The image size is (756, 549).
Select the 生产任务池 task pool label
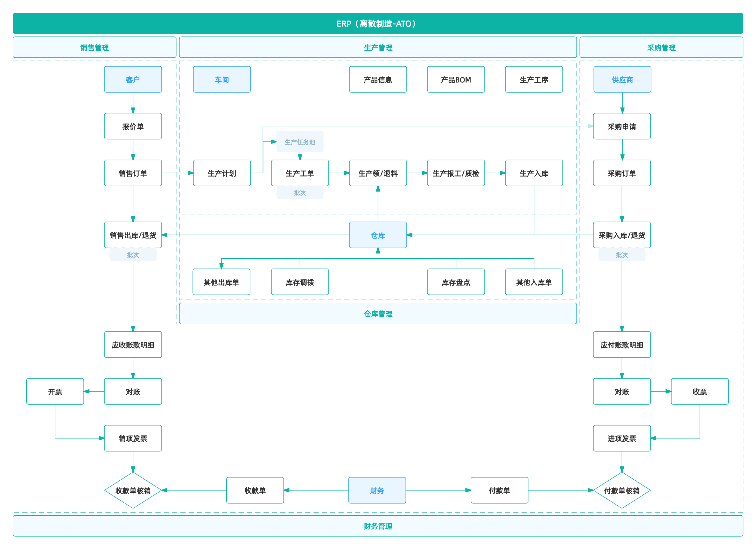point(299,142)
